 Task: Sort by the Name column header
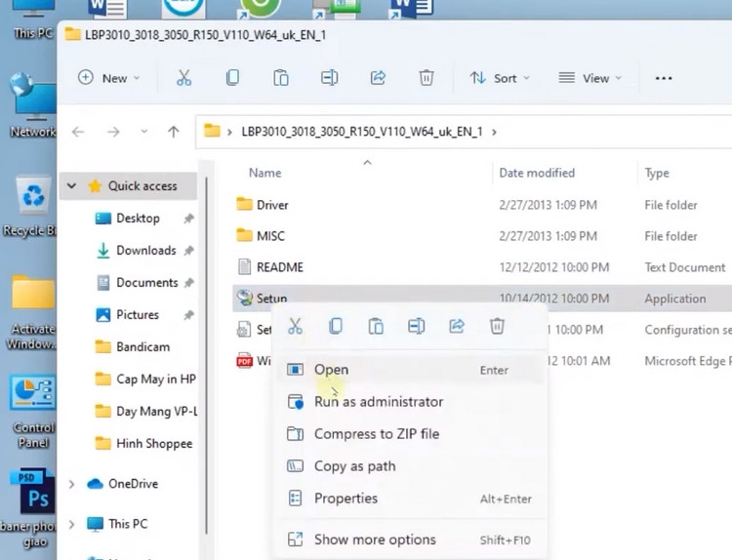point(265,173)
